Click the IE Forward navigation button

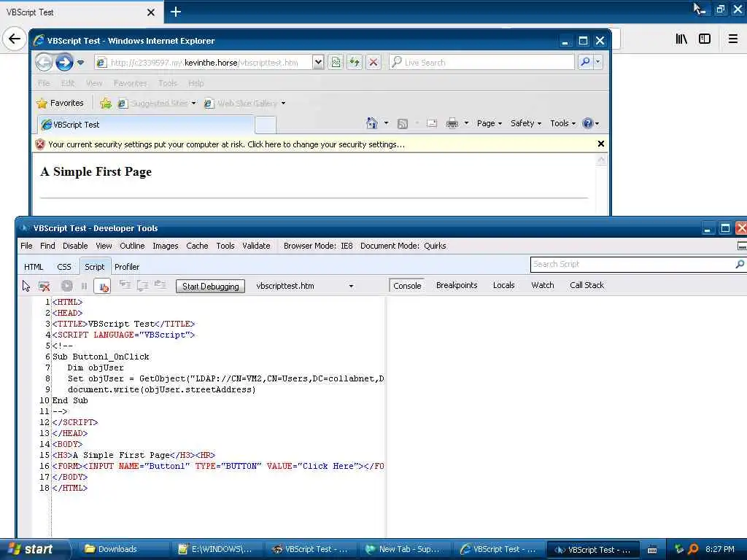[x=64, y=63]
